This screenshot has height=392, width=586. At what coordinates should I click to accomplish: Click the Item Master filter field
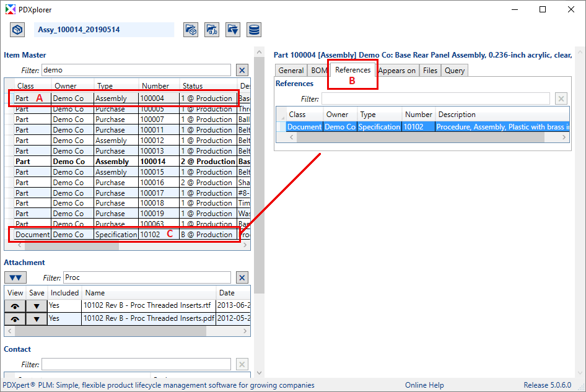click(x=136, y=70)
